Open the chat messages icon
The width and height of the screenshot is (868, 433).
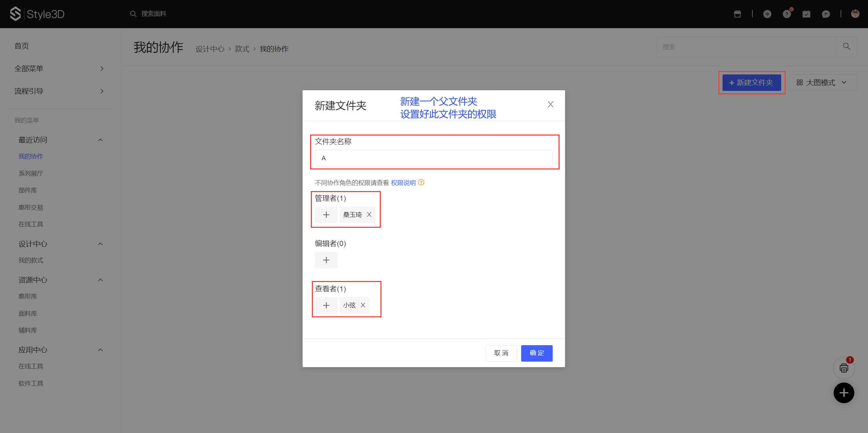[826, 14]
